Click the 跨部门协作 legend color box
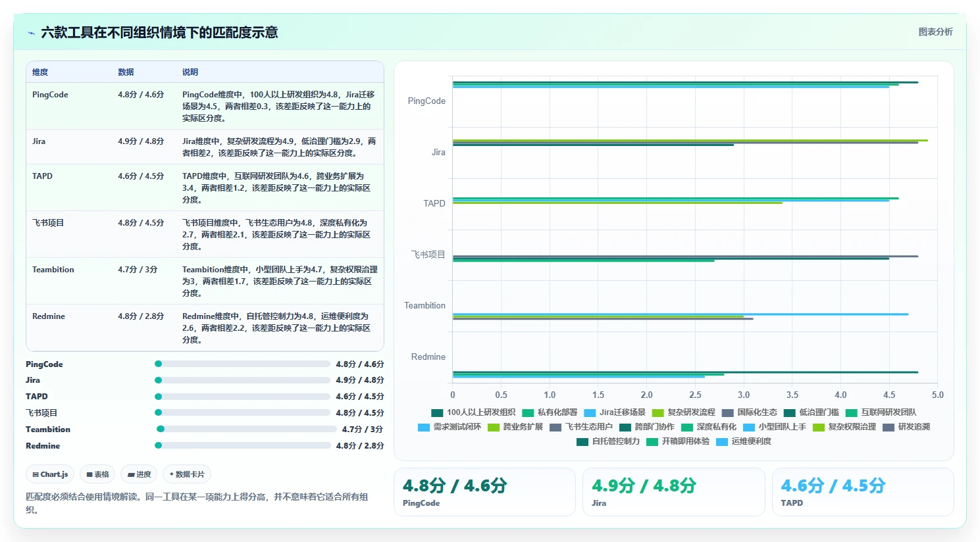Image resolution: width=980 pixels, height=542 pixels. [625, 427]
